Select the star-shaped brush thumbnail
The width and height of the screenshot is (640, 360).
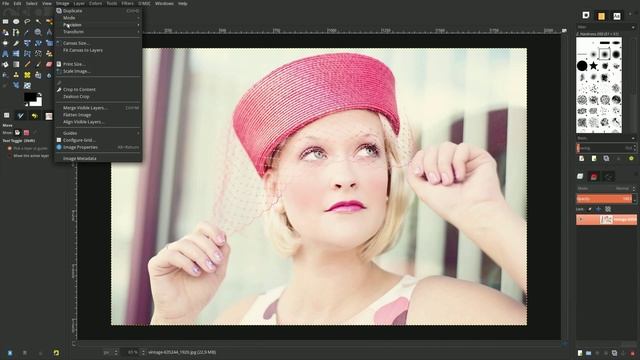click(x=593, y=65)
